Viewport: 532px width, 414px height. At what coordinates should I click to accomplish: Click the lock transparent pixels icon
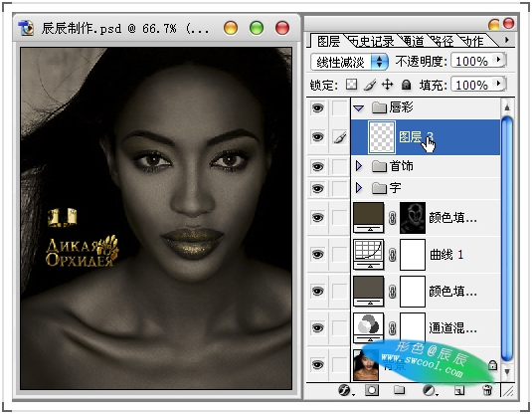351,85
